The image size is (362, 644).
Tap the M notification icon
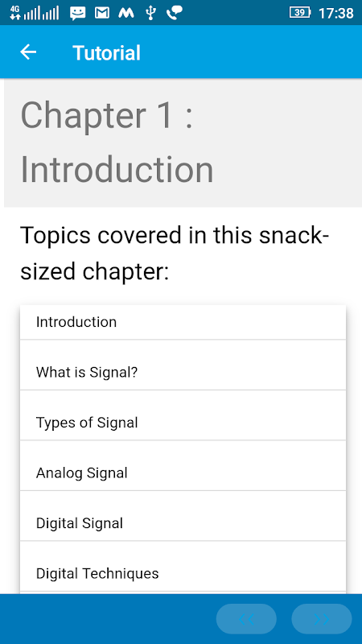[126, 13]
